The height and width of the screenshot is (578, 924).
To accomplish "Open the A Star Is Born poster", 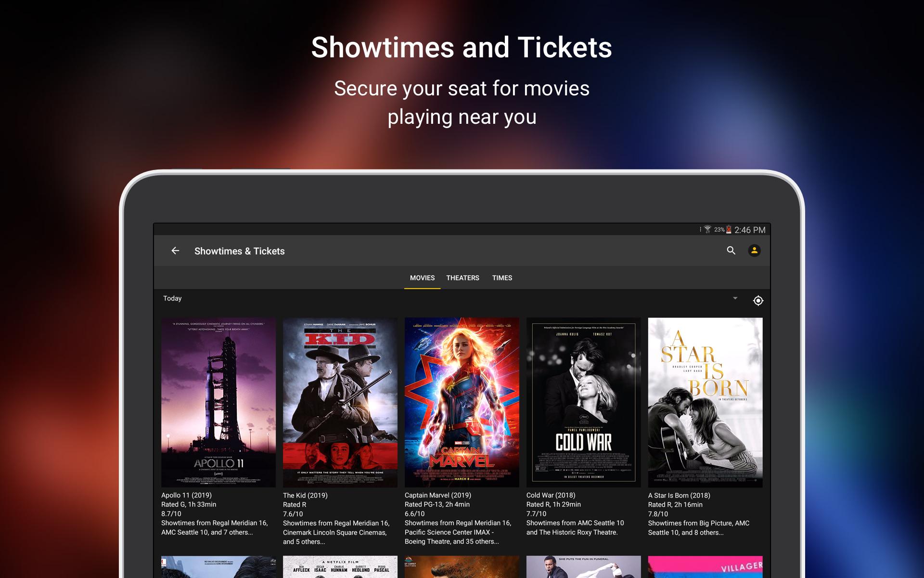I will 705,402.
